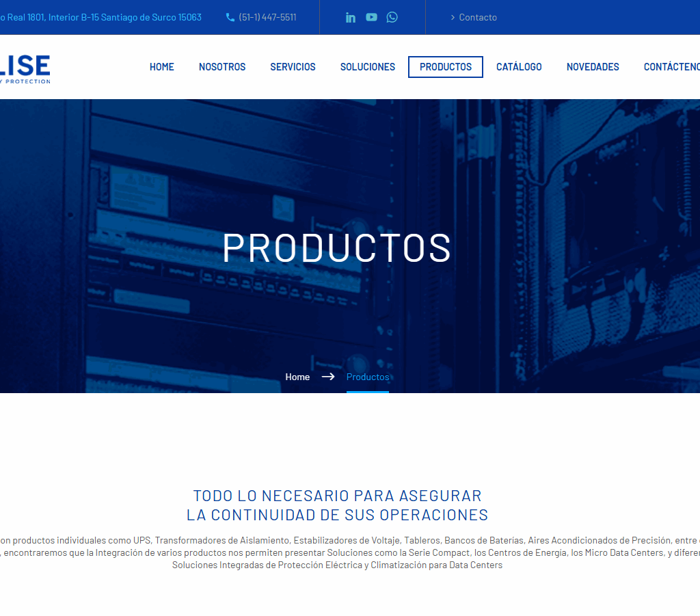The height and width of the screenshot is (616, 700).
Task: Click the Santiago de Surco address text
Action: point(101,17)
